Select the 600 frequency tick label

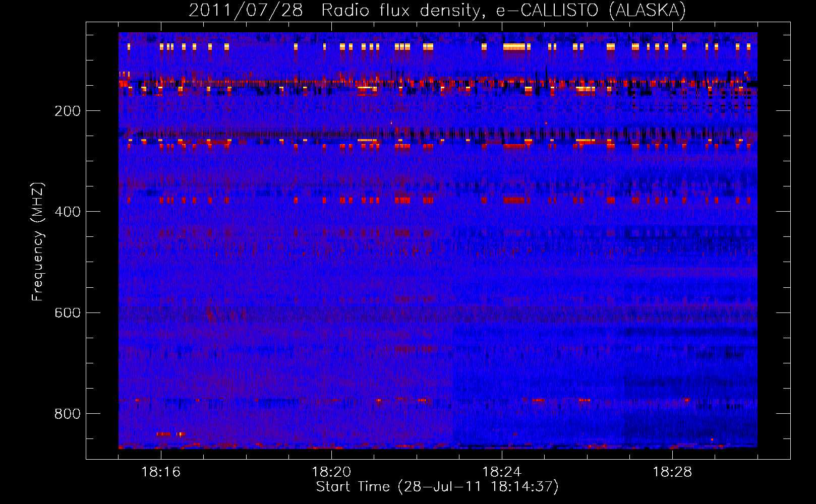tap(68, 312)
